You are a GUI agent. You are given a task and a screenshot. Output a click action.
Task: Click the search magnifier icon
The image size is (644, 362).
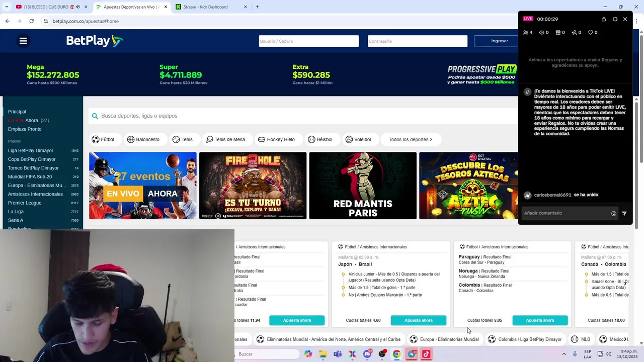click(95, 116)
